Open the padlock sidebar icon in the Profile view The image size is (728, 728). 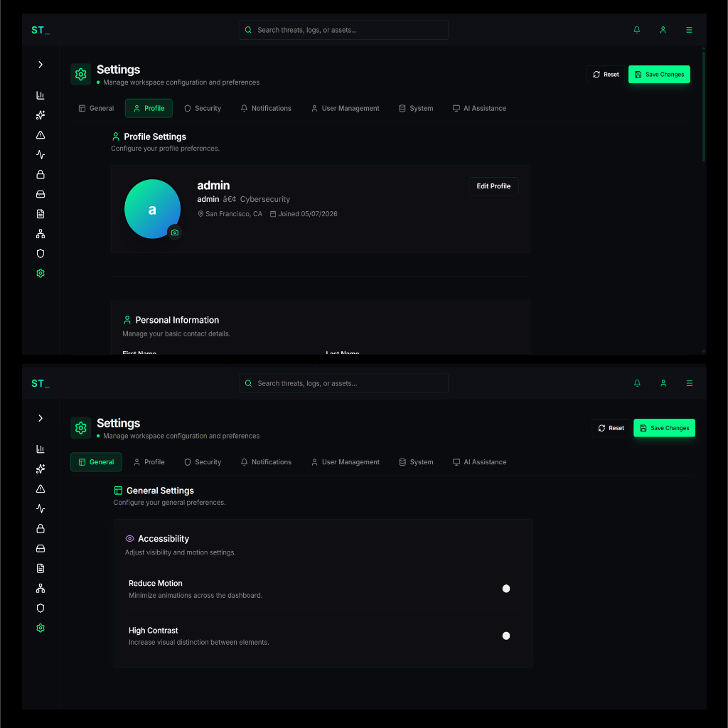pyautogui.click(x=41, y=175)
